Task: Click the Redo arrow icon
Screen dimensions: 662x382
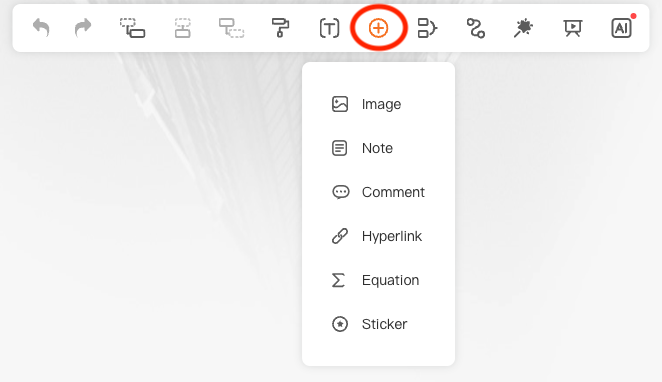Action: click(x=83, y=28)
